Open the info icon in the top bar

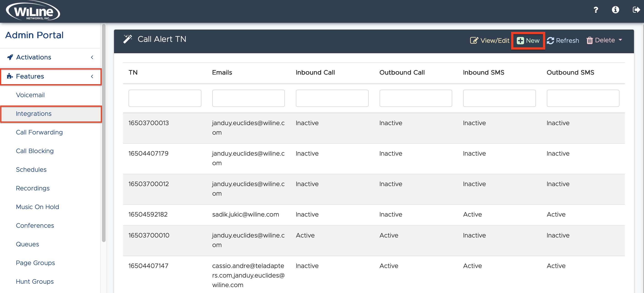tap(616, 10)
